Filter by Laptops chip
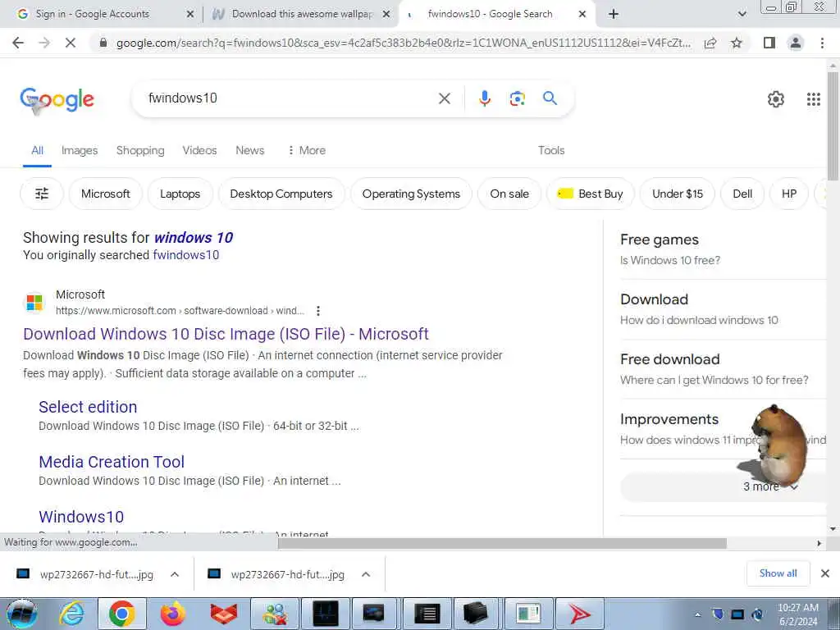The width and height of the screenshot is (840, 630). pyautogui.click(x=180, y=194)
